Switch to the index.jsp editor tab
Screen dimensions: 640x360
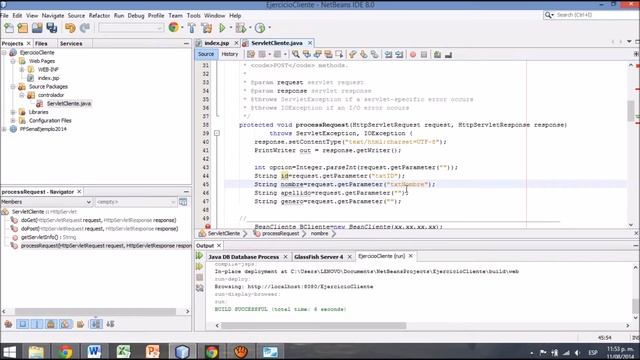pyautogui.click(x=216, y=43)
